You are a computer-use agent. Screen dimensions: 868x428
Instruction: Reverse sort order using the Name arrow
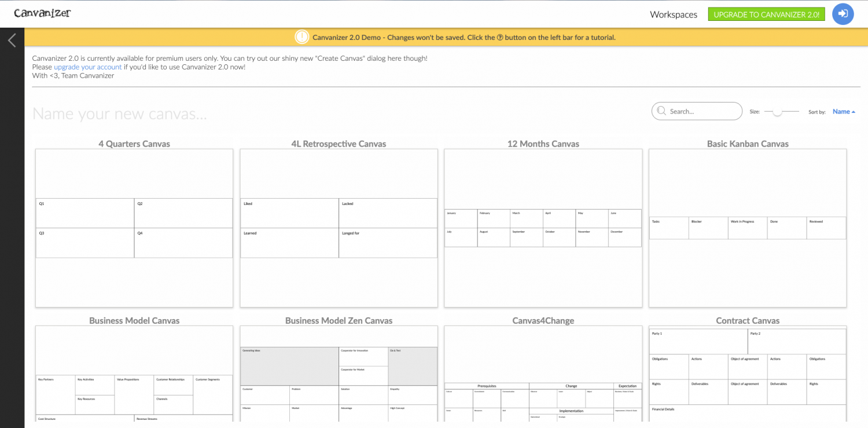point(852,111)
